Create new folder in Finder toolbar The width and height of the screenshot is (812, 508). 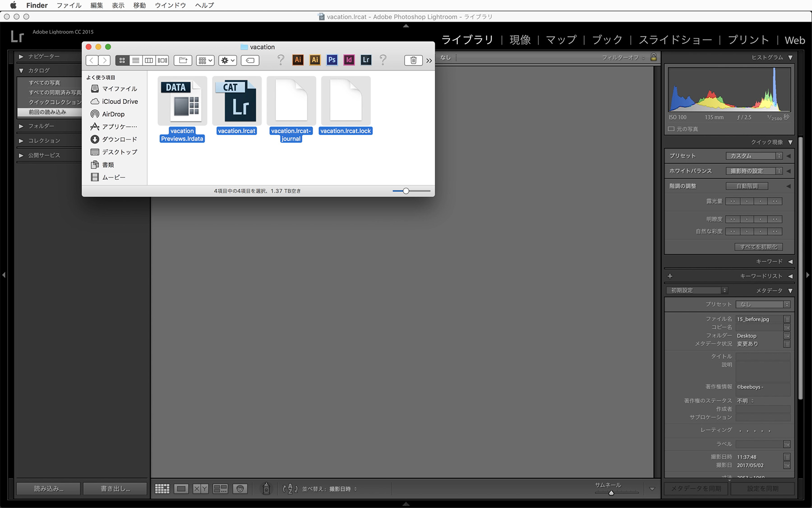tap(183, 60)
